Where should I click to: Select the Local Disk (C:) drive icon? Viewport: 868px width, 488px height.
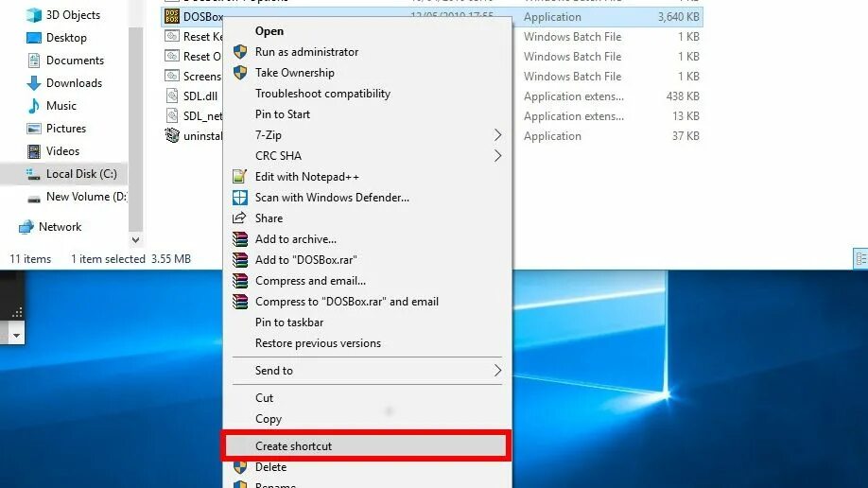coord(33,174)
